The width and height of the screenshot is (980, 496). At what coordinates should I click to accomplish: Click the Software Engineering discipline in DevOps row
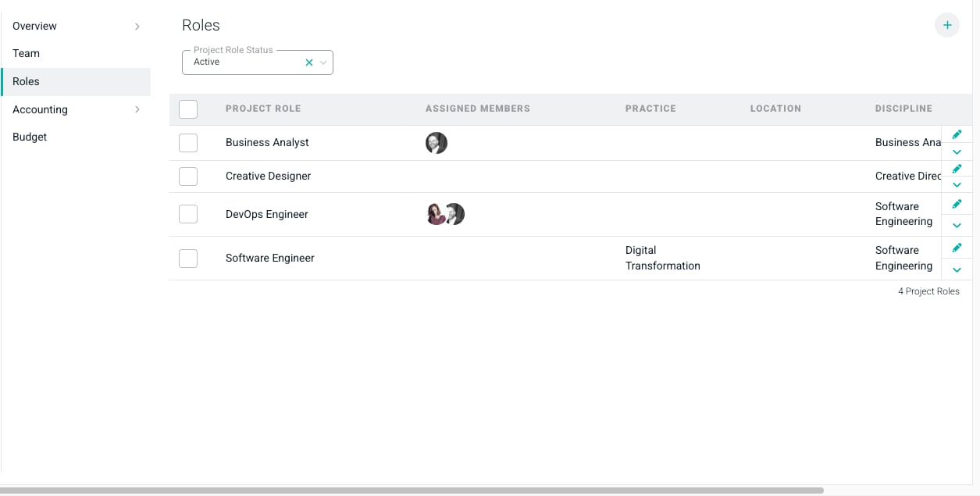(x=903, y=214)
